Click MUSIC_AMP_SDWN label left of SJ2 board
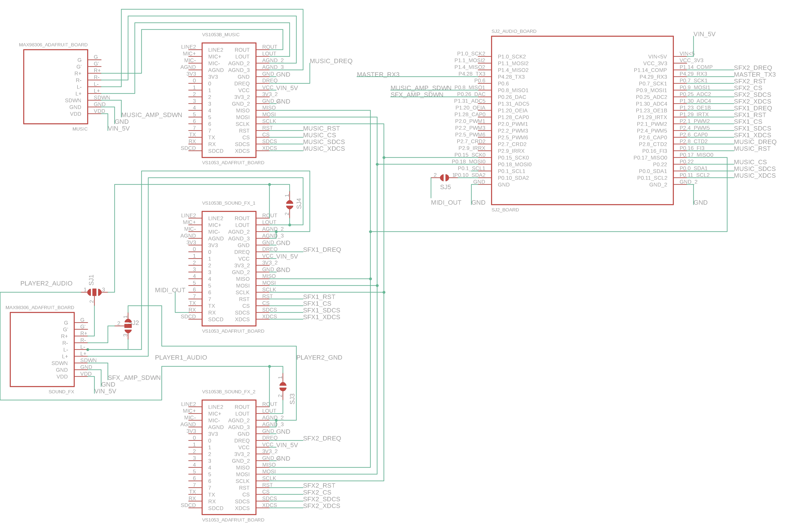 point(421,88)
